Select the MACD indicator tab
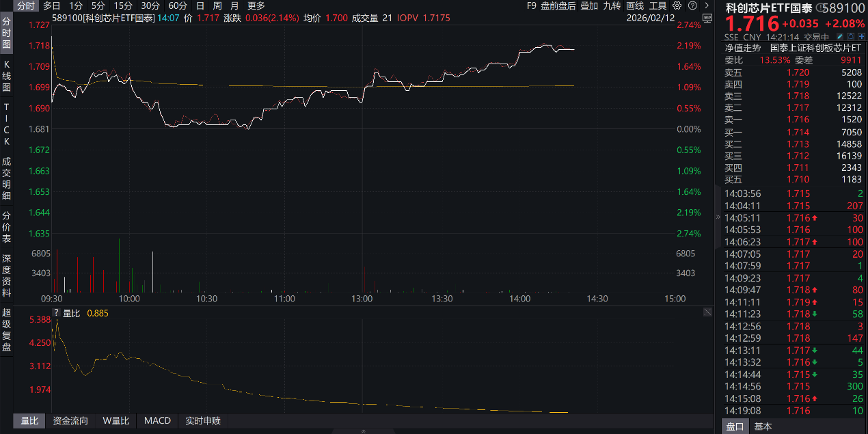868x434 pixels. [x=157, y=420]
